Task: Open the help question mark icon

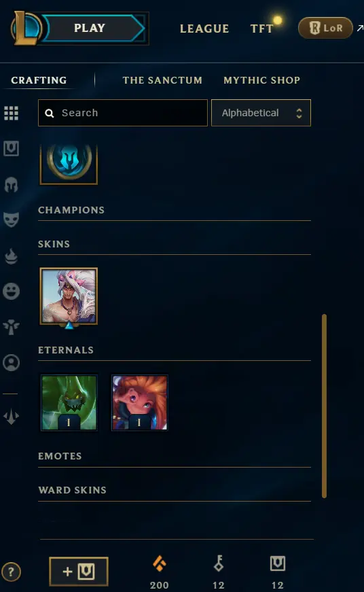Action: (x=11, y=572)
